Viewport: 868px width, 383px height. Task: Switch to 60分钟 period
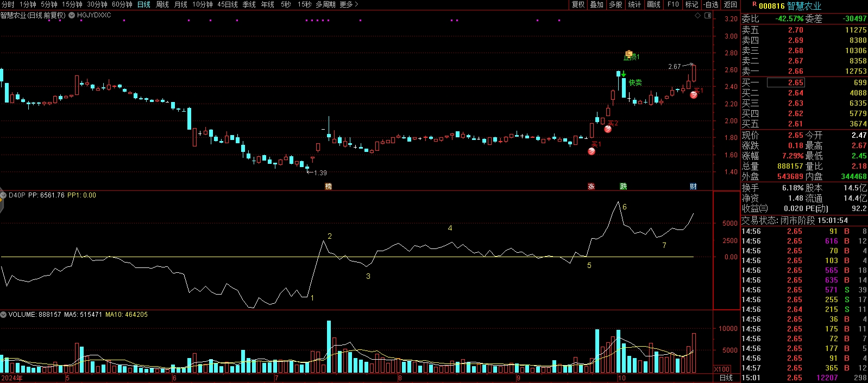coord(122,4)
